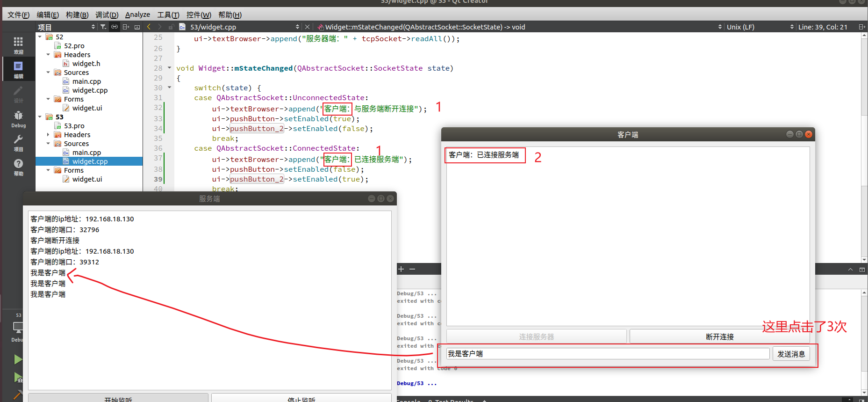Click the kit selector monitor icon for 53
This screenshot has height=402, width=868.
pos(18,327)
